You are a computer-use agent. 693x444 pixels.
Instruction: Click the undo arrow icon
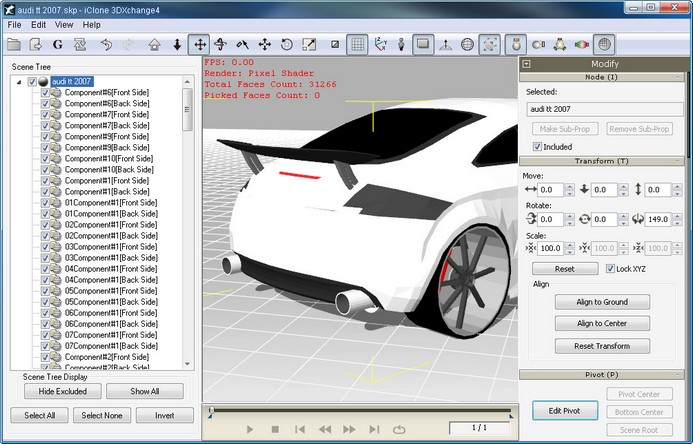(107, 44)
